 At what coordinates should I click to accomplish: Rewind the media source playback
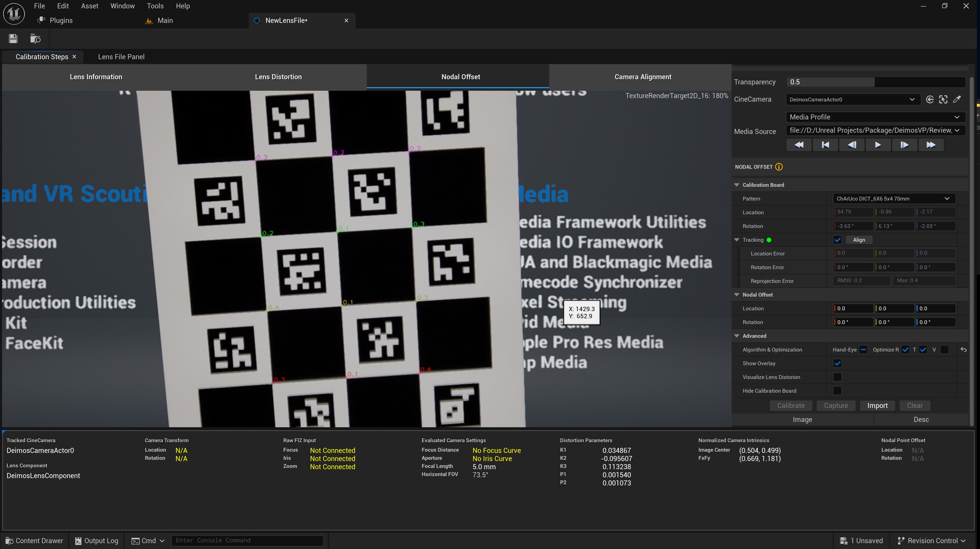pyautogui.click(x=799, y=145)
